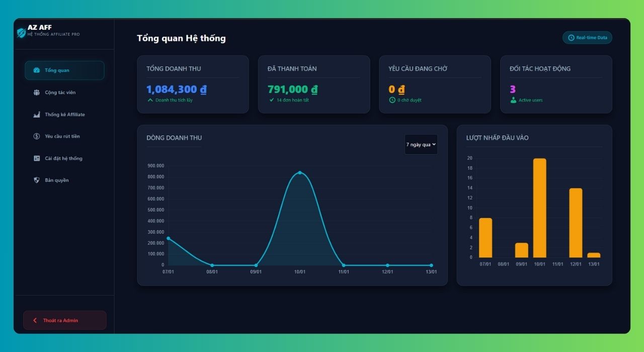Click the shield icon next to Bản quyền
This screenshot has height=352, width=644.
(36, 180)
